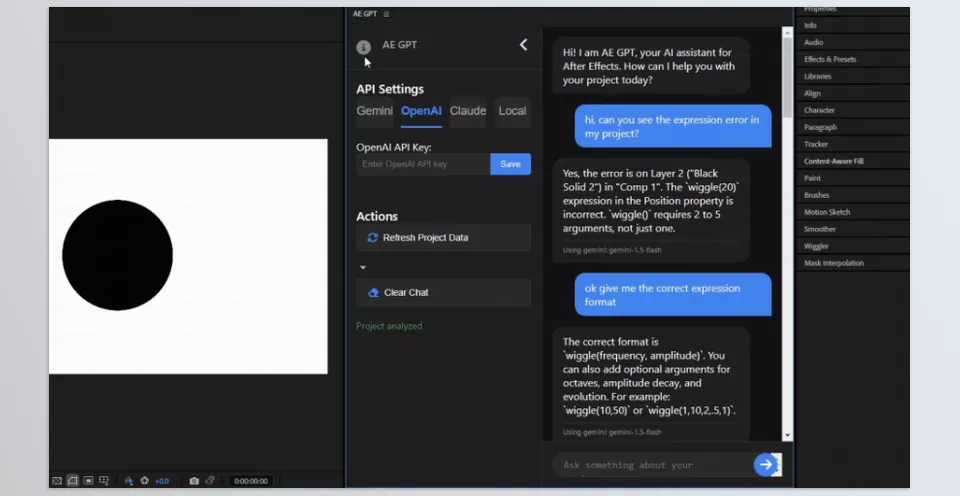Open grid and guide options icon
This screenshot has height=496, width=960.
pos(103,481)
